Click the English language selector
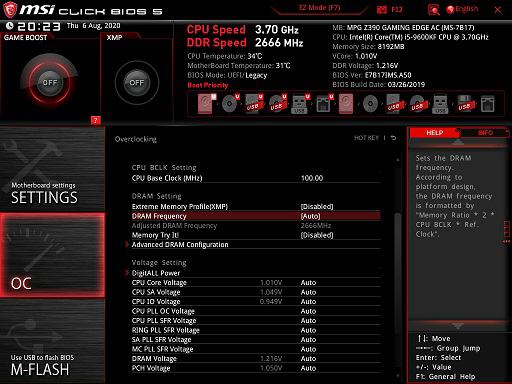The height and width of the screenshot is (384, 512). coord(467,9)
